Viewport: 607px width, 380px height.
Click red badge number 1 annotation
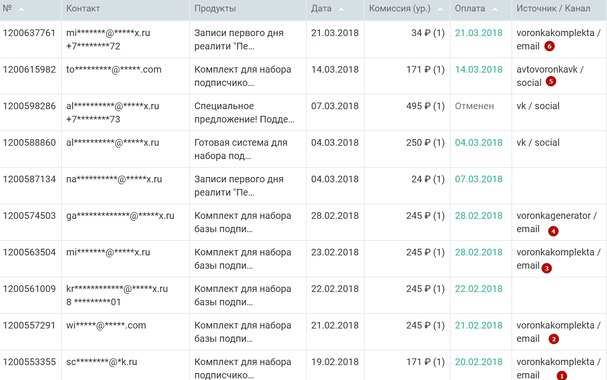pos(562,375)
